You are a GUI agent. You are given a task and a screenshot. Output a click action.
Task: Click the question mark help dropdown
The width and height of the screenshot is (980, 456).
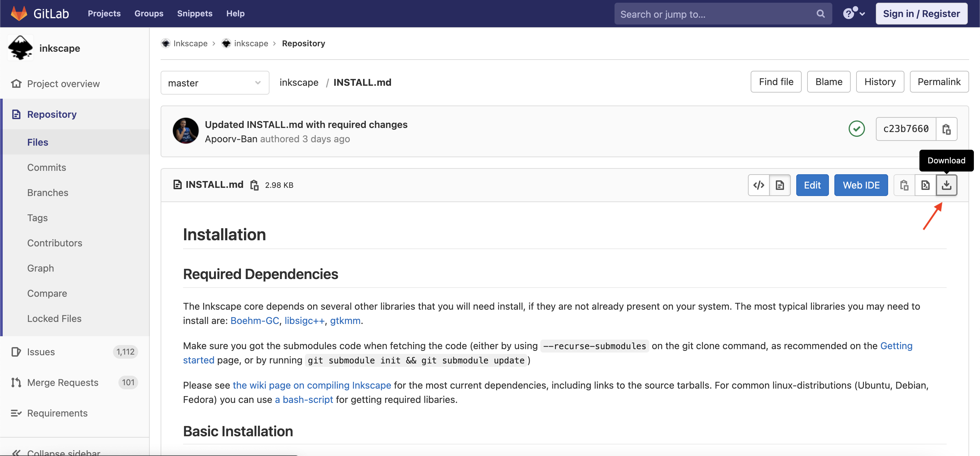click(x=854, y=13)
